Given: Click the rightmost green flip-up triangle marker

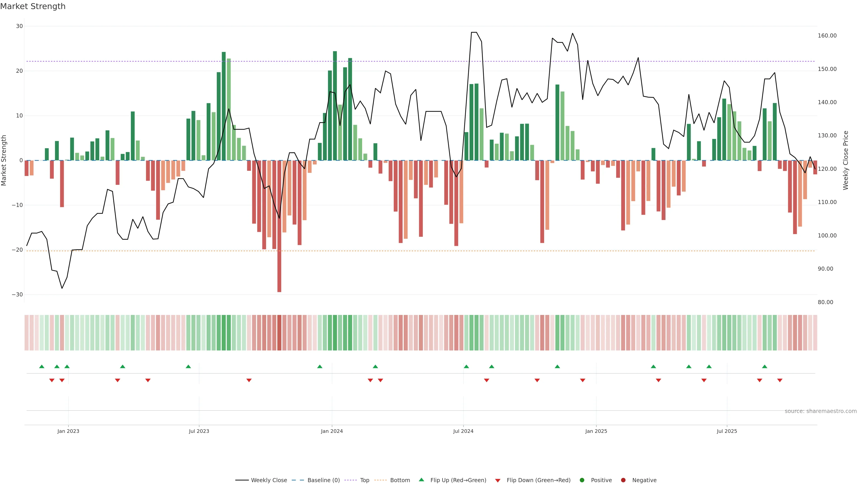Looking at the screenshot, I should point(764,366).
